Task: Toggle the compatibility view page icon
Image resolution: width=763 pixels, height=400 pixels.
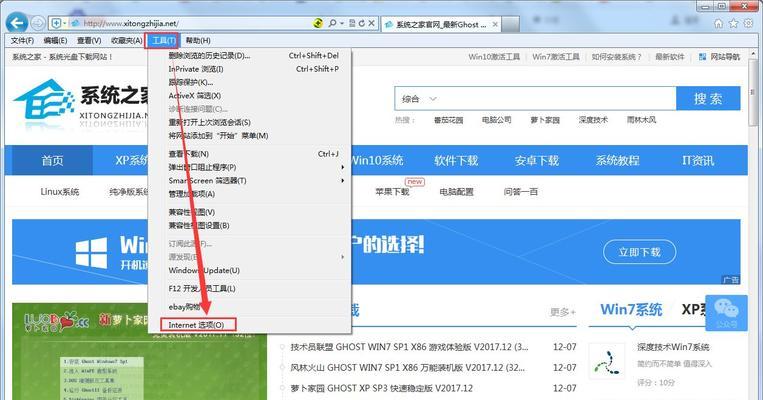Action: (352, 23)
